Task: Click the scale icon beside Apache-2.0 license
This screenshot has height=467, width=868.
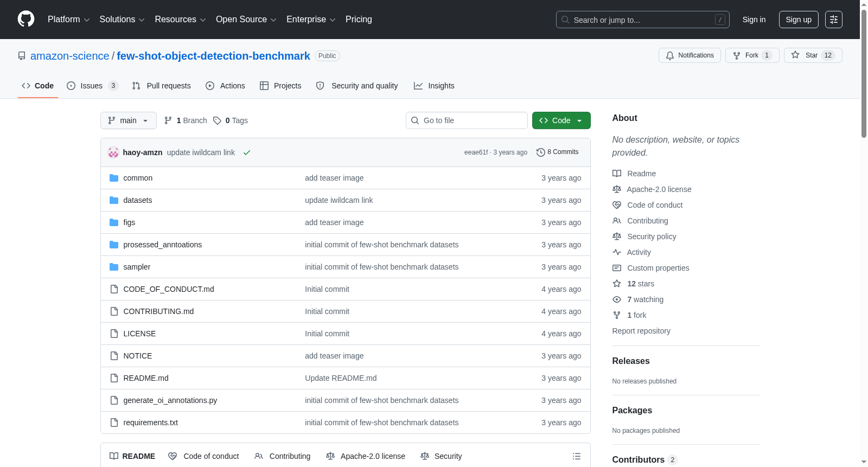Action: tap(617, 189)
